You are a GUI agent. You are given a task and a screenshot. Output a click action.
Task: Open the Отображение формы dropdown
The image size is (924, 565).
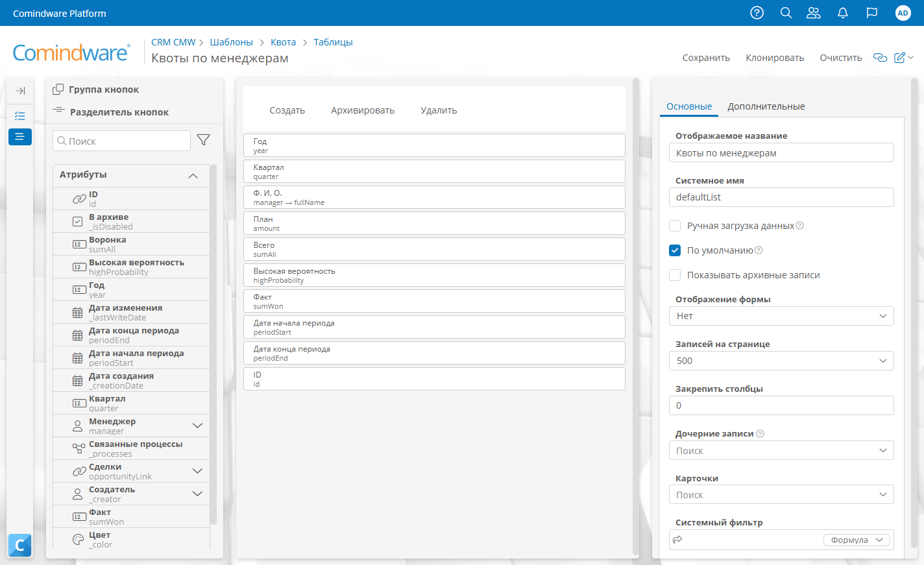(x=781, y=316)
